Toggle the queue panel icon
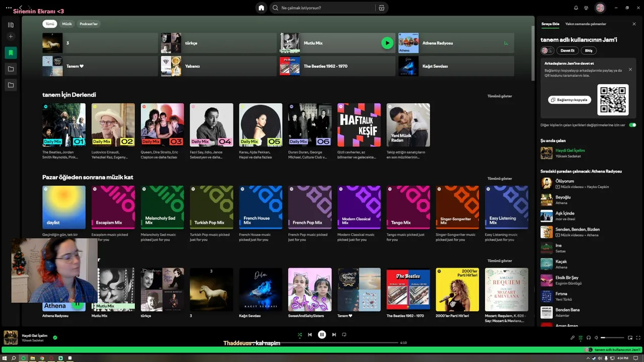The image size is (644, 362). (581, 338)
